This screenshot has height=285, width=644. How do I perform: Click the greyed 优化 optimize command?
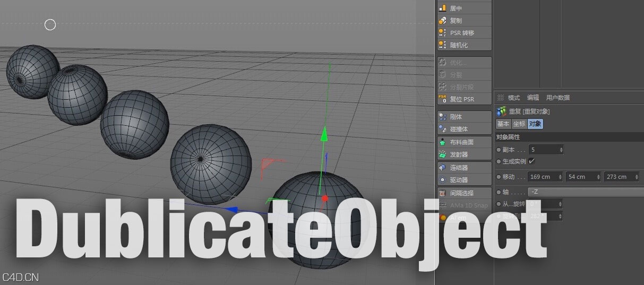[464, 62]
